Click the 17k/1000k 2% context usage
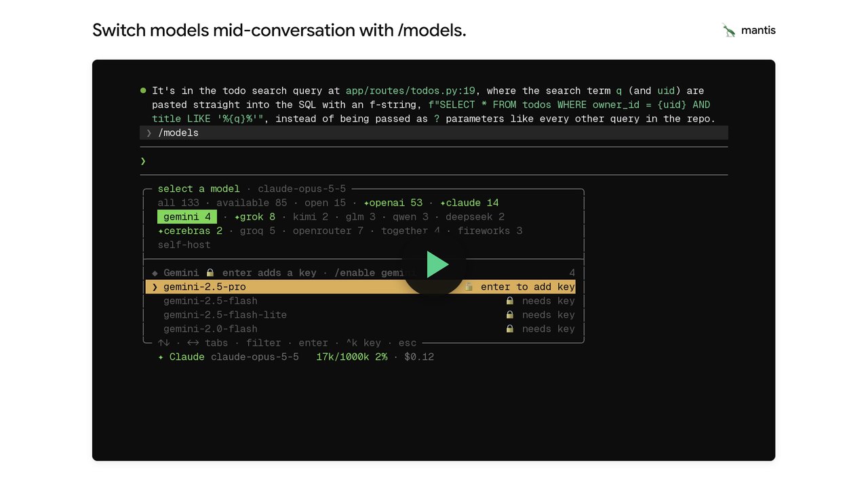Screen dimensions: 868x488 pos(351,357)
